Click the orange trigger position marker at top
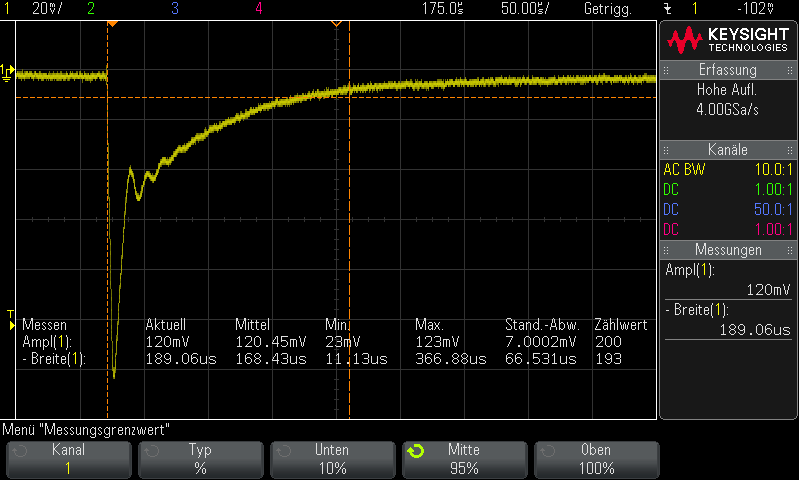This screenshot has width=799, height=480. point(113,24)
